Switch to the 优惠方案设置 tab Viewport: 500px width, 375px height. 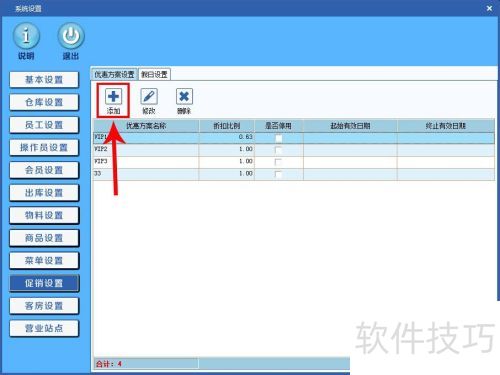point(114,74)
